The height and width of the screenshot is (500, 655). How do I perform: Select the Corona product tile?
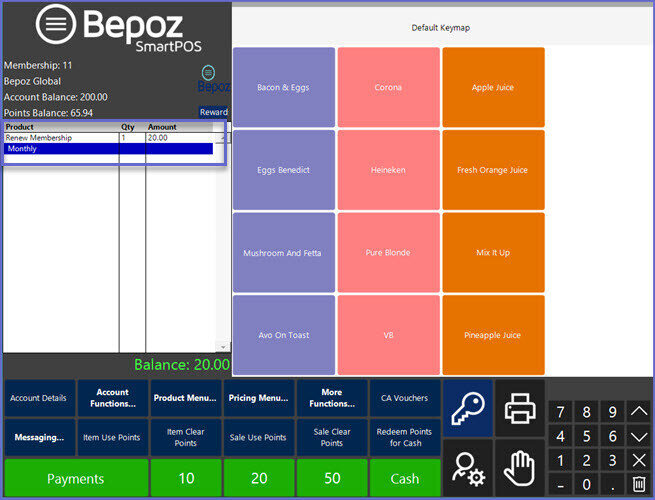click(388, 87)
